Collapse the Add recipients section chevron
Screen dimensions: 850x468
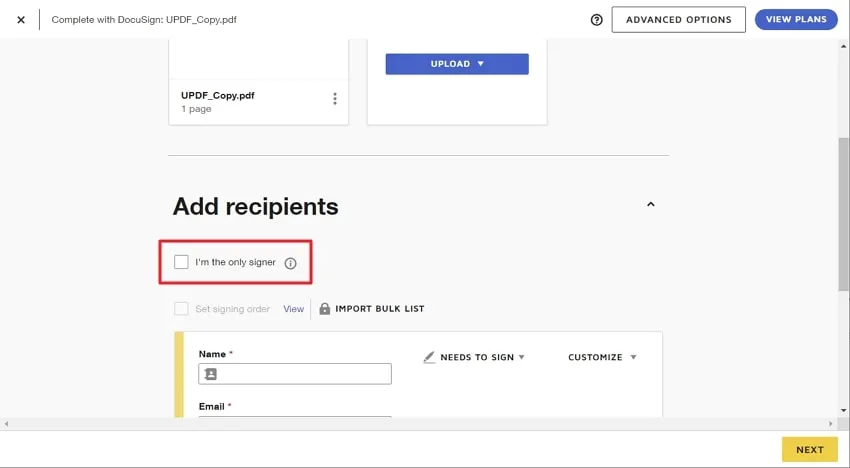point(651,204)
